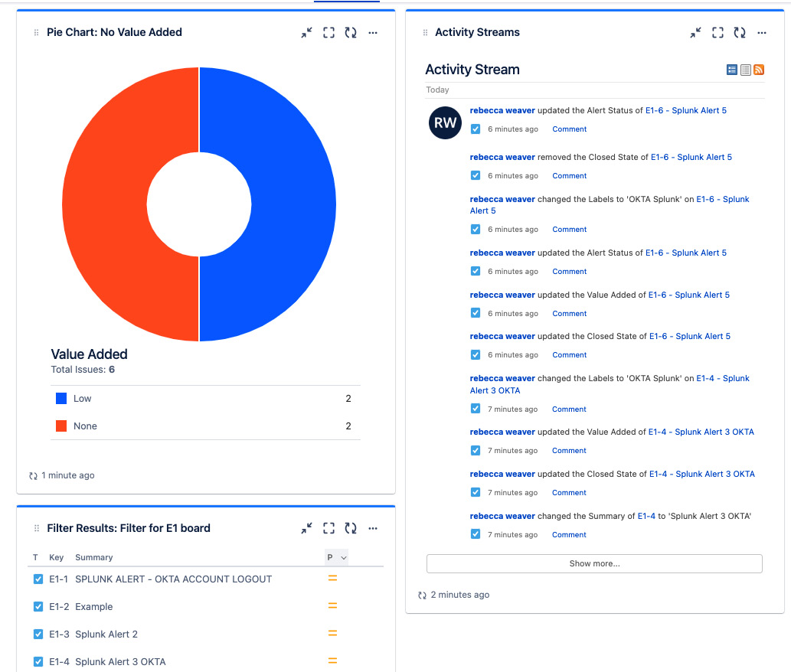Click refresh icon beside '2 minutes ago'
Viewport: 791px width, 672px height.
(x=422, y=595)
